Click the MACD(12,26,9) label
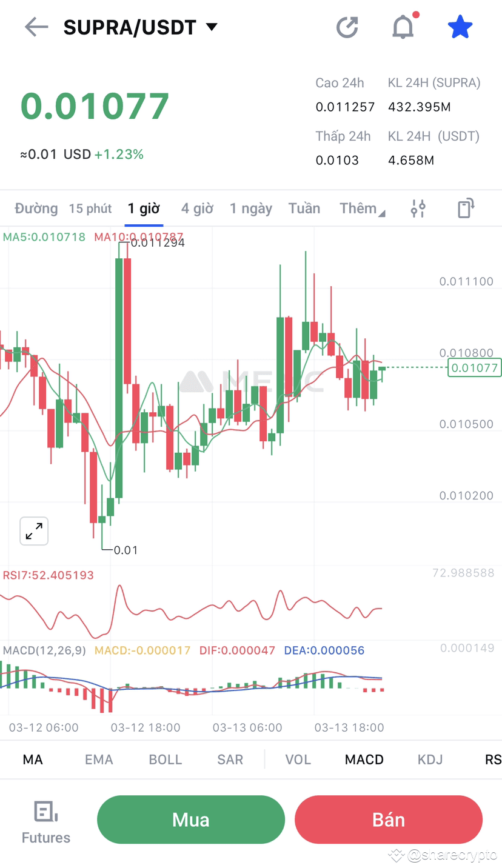This screenshot has height=868, width=502. 45,650
